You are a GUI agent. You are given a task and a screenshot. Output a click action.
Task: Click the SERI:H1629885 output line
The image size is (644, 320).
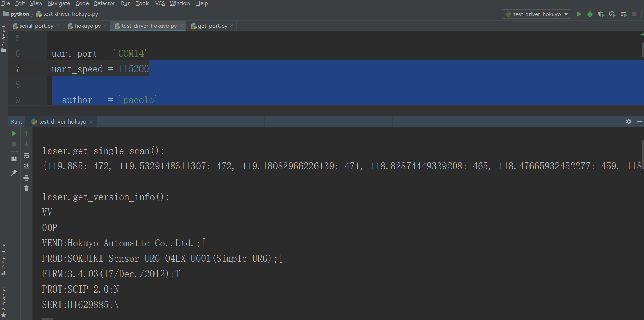[x=80, y=305]
